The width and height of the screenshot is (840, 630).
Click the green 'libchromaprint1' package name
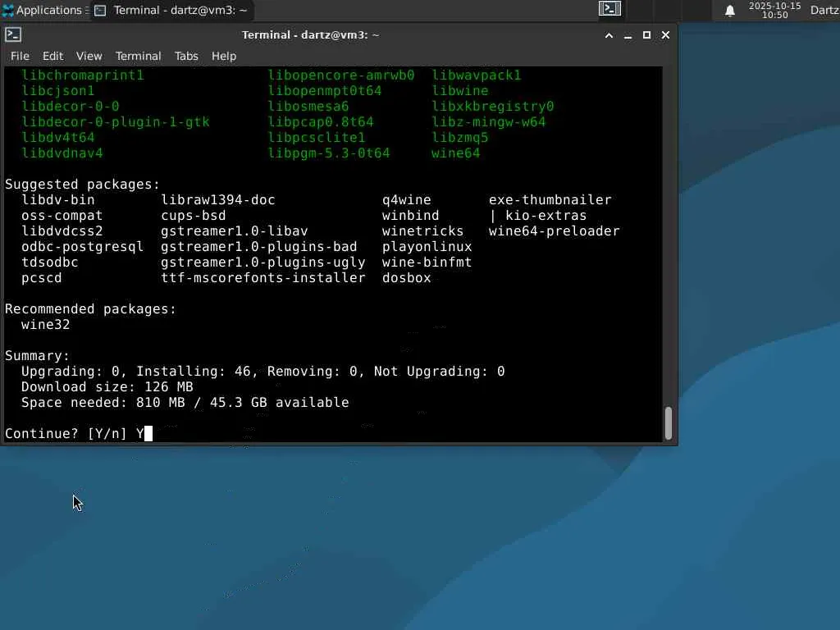coord(83,75)
